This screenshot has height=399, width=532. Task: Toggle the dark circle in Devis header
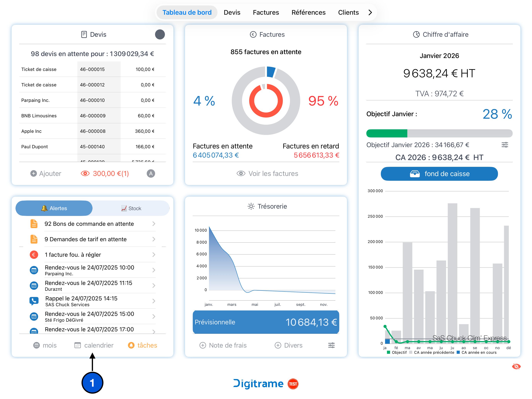[160, 34]
